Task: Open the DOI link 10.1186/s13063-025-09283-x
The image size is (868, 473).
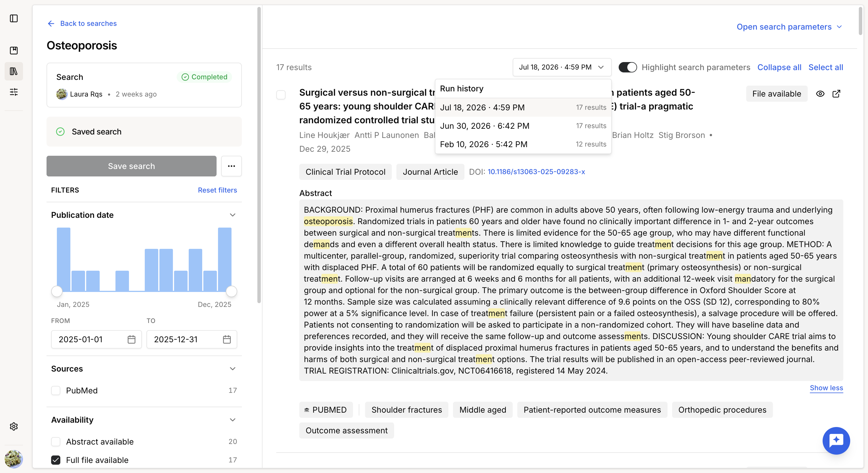Action: (x=536, y=172)
